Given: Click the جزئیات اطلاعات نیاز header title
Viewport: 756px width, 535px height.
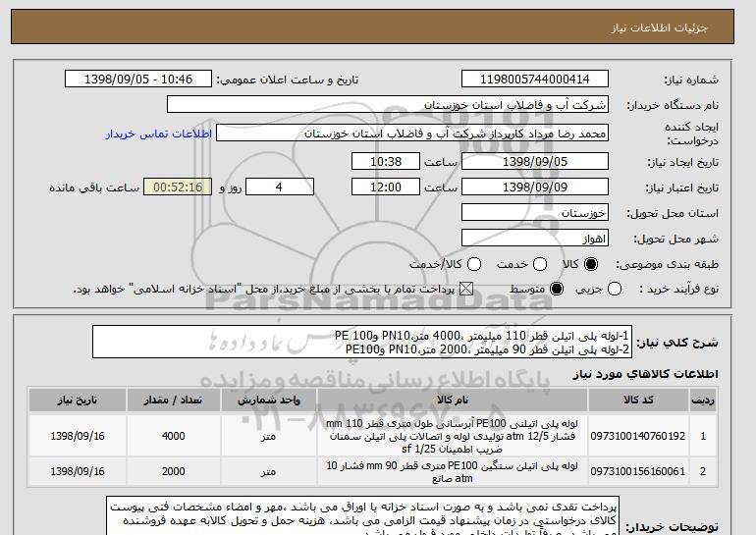Looking at the screenshot, I should pos(659,27).
